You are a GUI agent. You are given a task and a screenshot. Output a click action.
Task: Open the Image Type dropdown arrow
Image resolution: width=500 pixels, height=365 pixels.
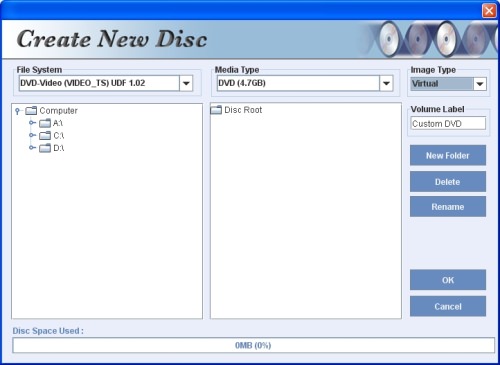click(480, 84)
